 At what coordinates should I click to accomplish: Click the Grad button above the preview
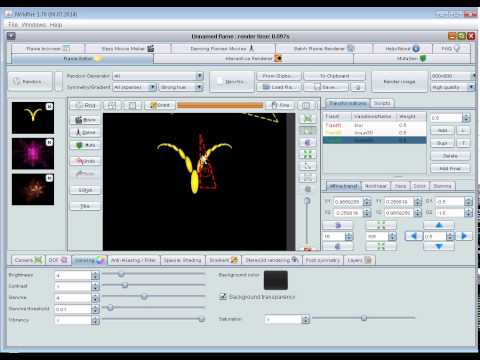point(160,105)
